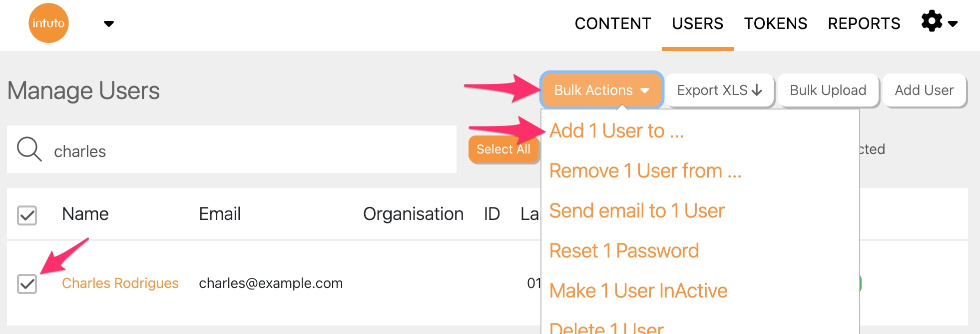
Task: Select 'Remove 1 User from ...' option
Action: pos(645,171)
